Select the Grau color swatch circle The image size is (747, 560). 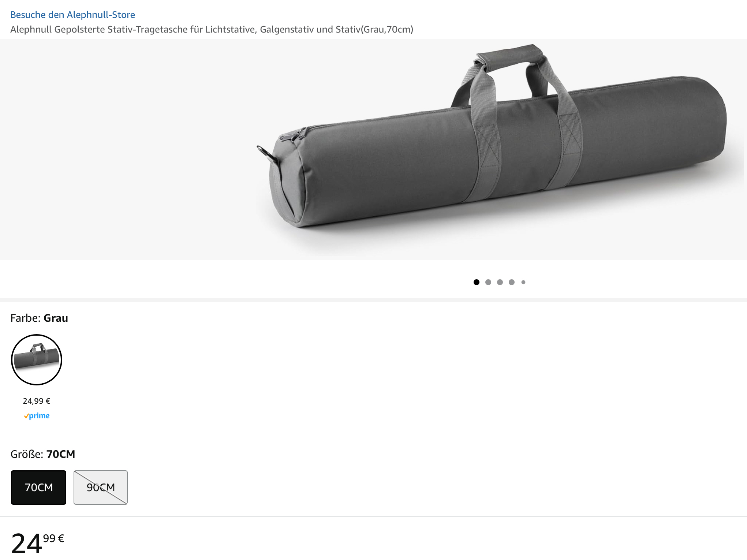coord(37,359)
